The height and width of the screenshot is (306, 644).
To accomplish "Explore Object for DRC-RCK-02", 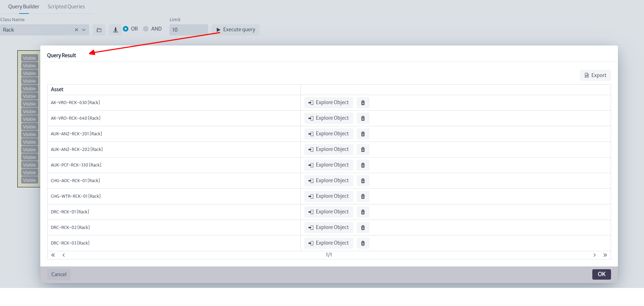I will click(329, 228).
